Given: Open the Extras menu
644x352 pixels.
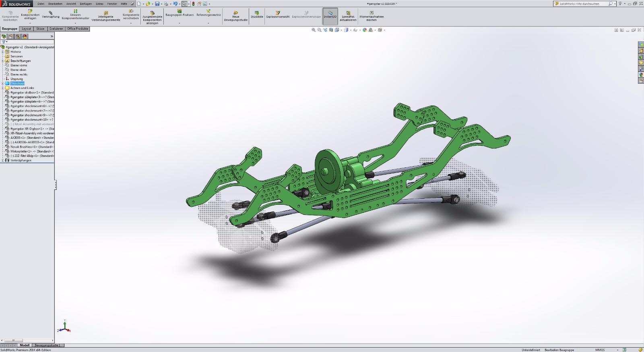Looking at the screenshot, I should 99,4.
